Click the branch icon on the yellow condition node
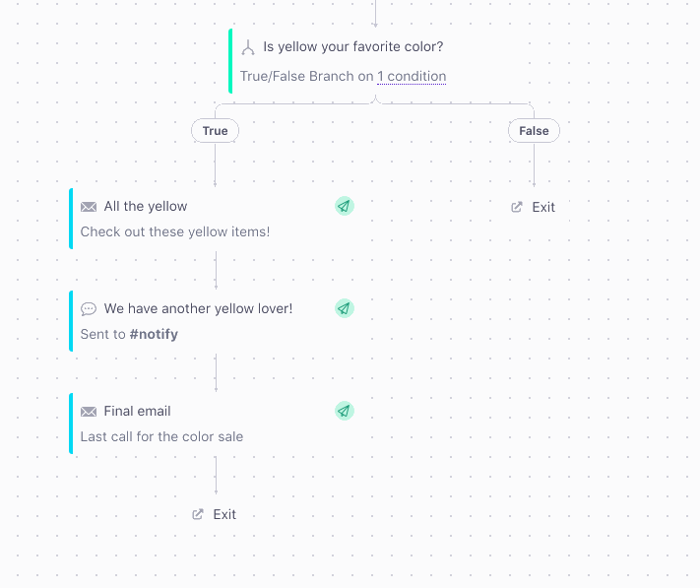 tap(248, 47)
